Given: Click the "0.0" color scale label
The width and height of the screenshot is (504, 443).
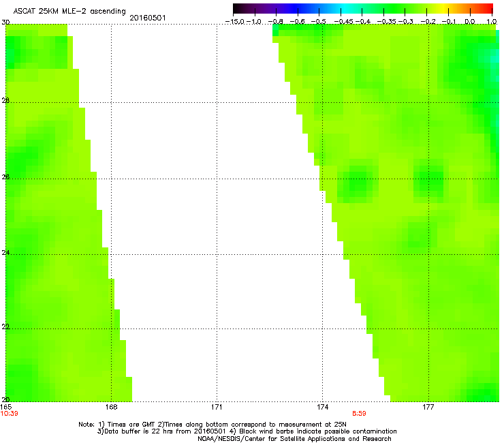Looking at the screenshot, I should (470, 22).
